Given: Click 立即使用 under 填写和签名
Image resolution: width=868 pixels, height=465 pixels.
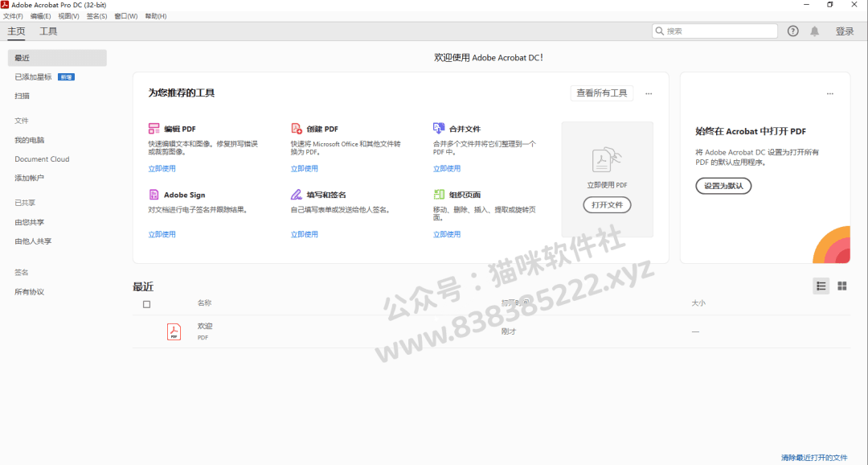Looking at the screenshot, I should click(x=305, y=234).
